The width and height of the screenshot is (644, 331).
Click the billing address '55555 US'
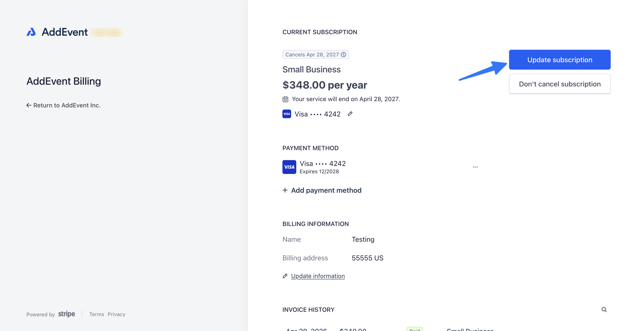coord(367,258)
